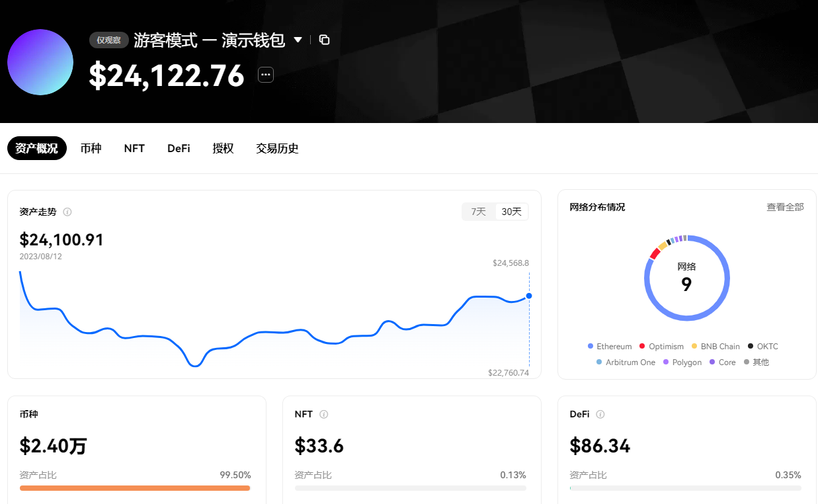Open the 币种 card showing $2.40万
The width and height of the screenshot is (818, 504).
coord(137,450)
